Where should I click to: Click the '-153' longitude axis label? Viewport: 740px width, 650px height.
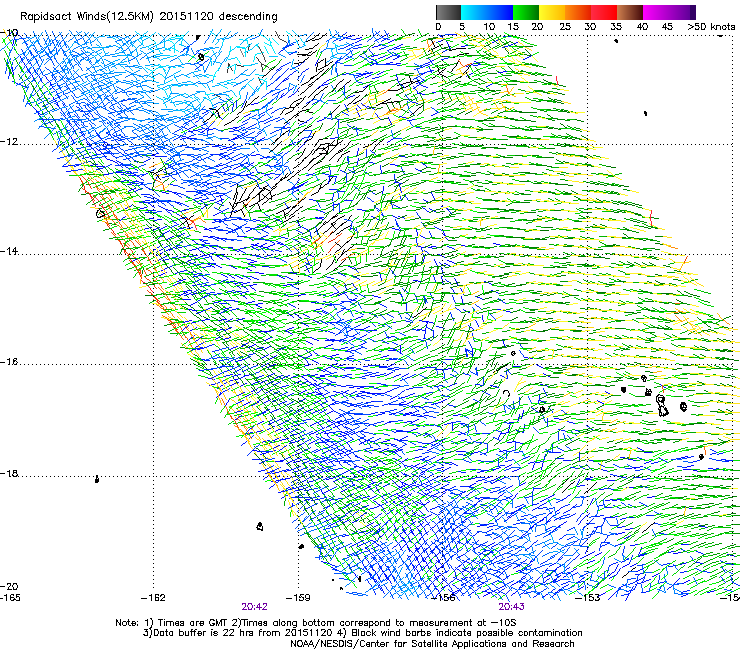pos(588,598)
